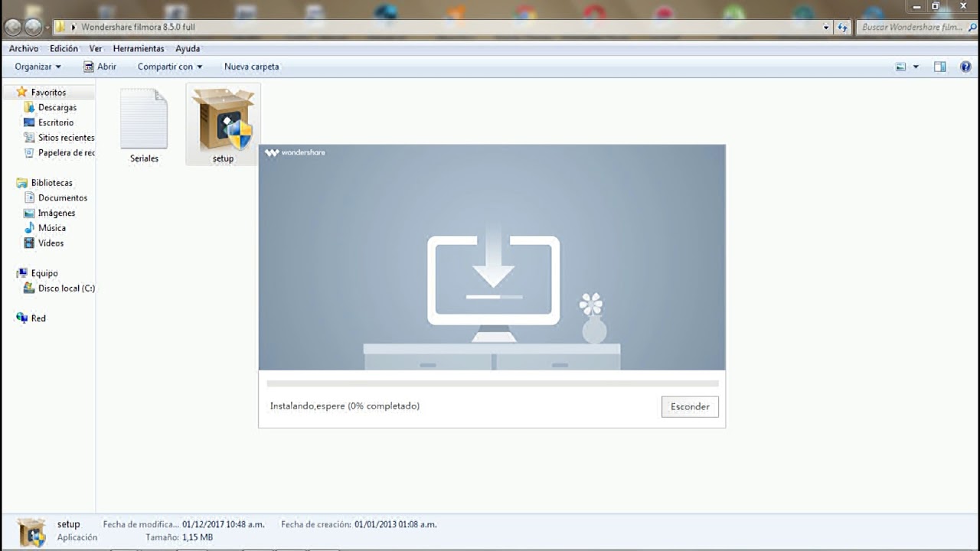The height and width of the screenshot is (551, 980).
Task: Click the Esconder button in installer
Action: pyautogui.click(x=690, y=406)
